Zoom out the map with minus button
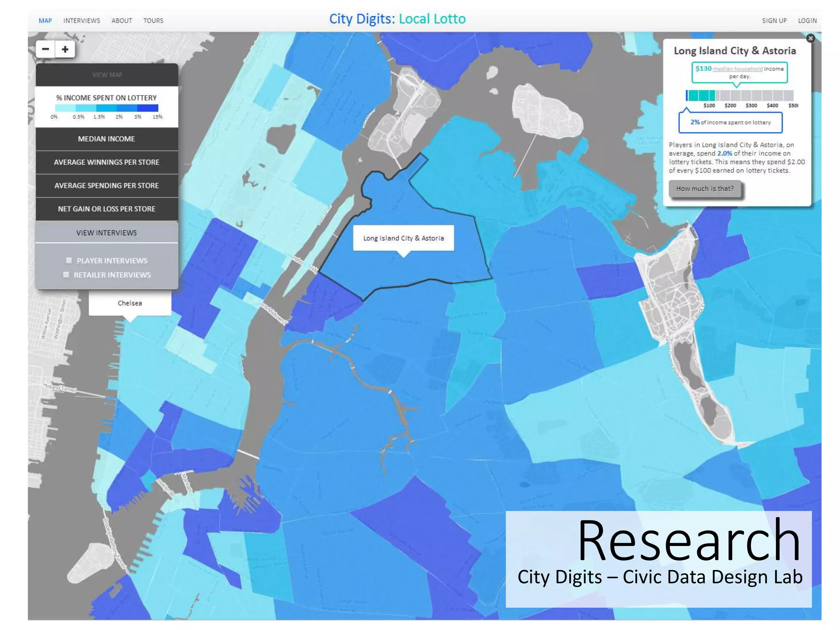This screenshot has width=840, height=630. click(46, 50)
